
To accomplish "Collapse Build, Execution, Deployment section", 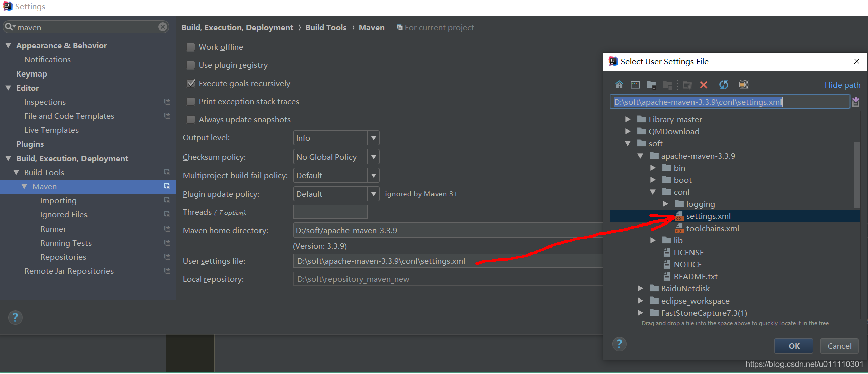I will (8, 158).
